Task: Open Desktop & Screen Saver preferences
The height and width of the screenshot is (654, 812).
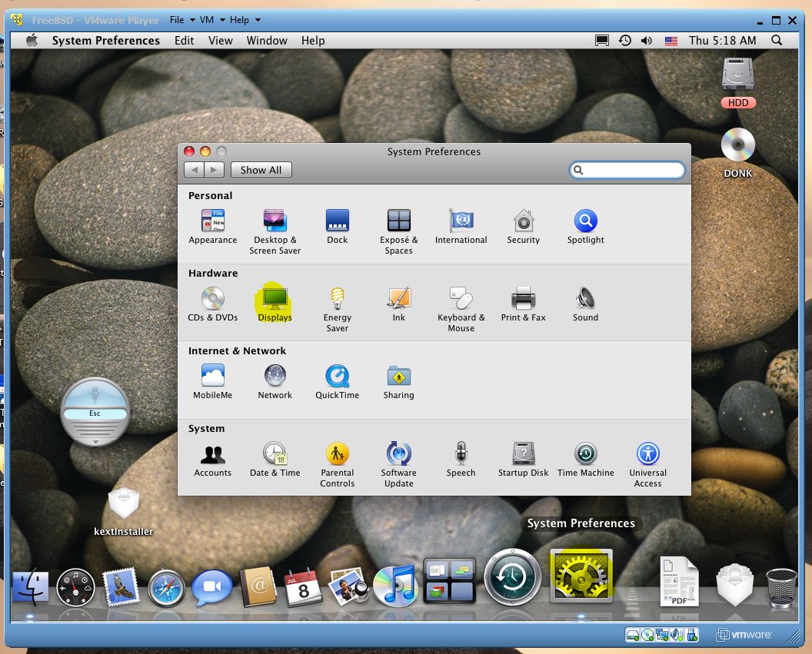Action: point(275,231)
